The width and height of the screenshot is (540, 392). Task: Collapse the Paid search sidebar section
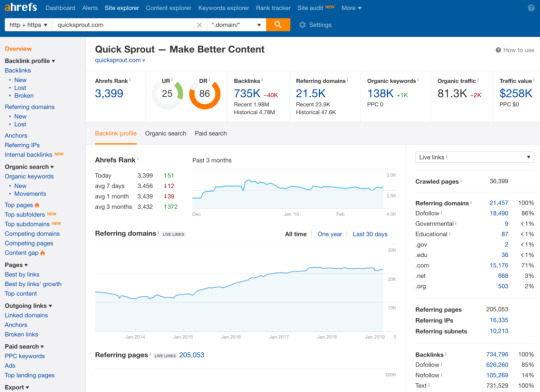[24, 347]
